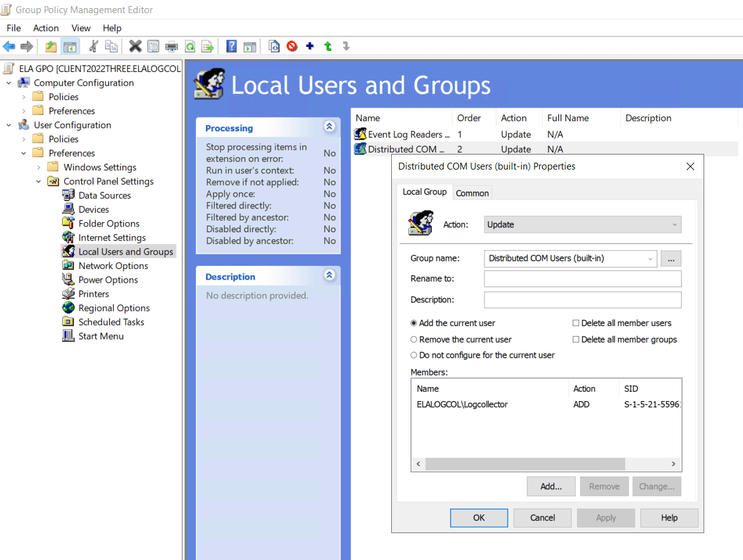Click the Rename to text field

[x=582, y=278]
